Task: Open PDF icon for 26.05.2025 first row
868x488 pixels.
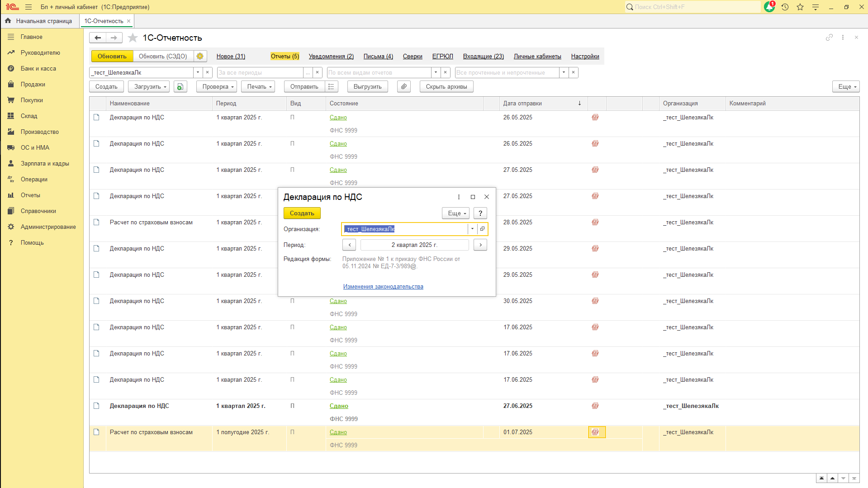Action: tap(595, 117)
